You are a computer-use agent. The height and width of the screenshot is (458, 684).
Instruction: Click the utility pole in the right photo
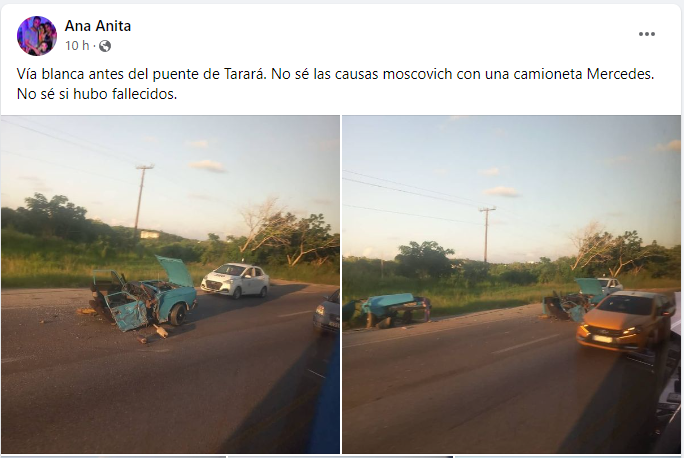click(x=486, y=234)
